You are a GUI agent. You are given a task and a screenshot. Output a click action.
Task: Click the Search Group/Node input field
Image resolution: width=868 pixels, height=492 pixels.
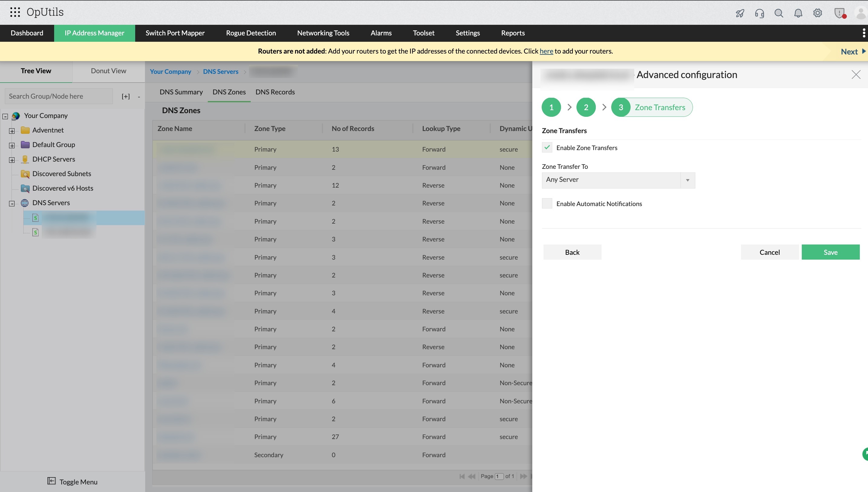pyautogui.click(x=59, y=96)
